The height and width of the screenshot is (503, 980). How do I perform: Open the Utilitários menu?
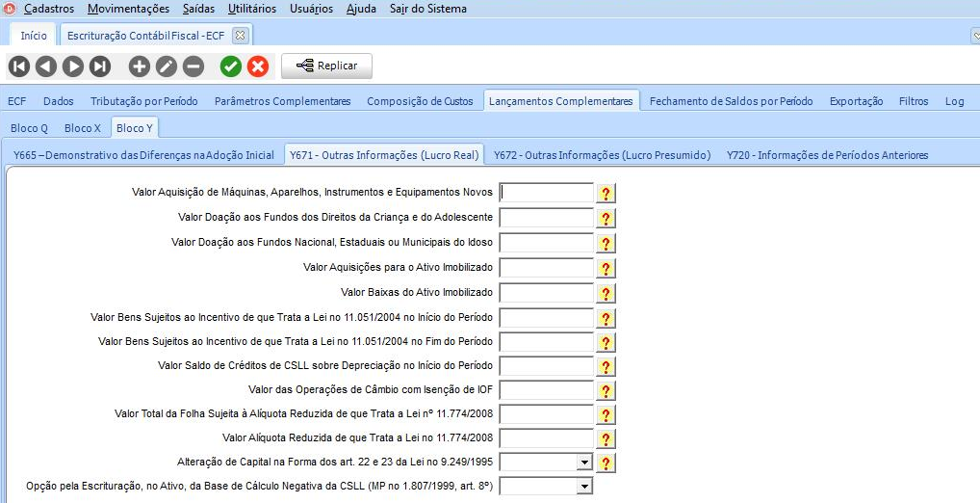[x=252, y=9]
